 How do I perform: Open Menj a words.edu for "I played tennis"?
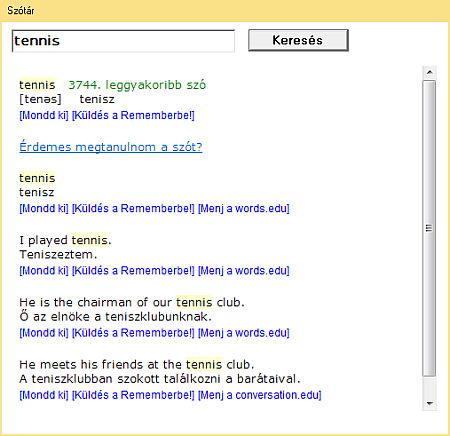click(x=244, y=271)
